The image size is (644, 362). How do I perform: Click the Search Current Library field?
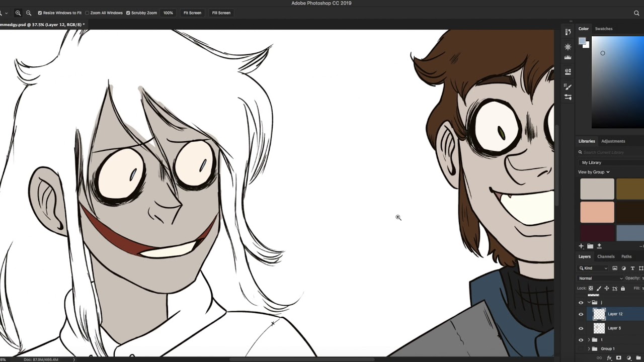(611, 152)
